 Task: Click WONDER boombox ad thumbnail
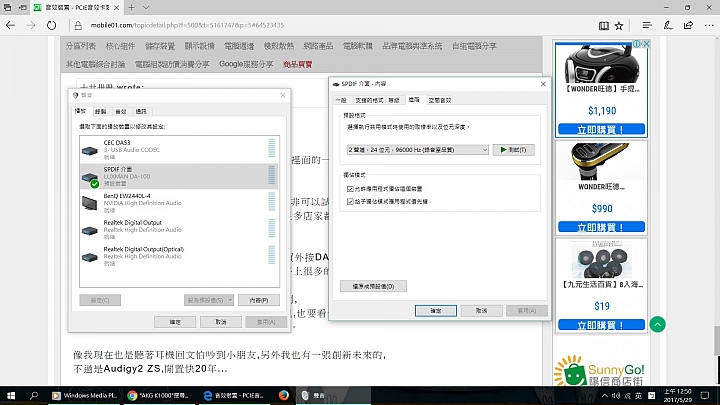coord(602,63)
